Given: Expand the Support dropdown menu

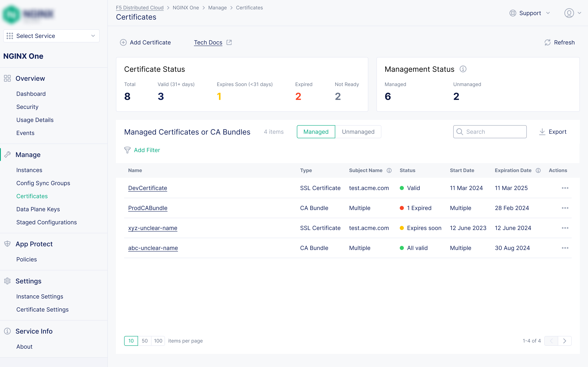Looking at the screenshot, I should pyautogui.click(x=530, y=13).
